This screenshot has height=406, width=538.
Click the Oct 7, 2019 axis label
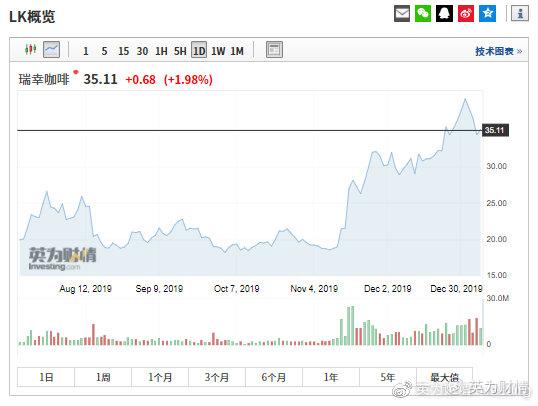click(x=236, y=289)
